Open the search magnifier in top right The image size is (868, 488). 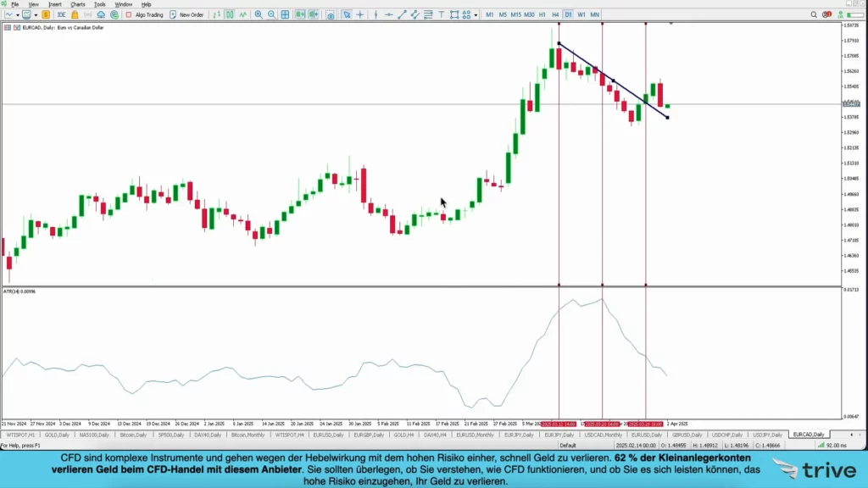(x=826, y=14)
